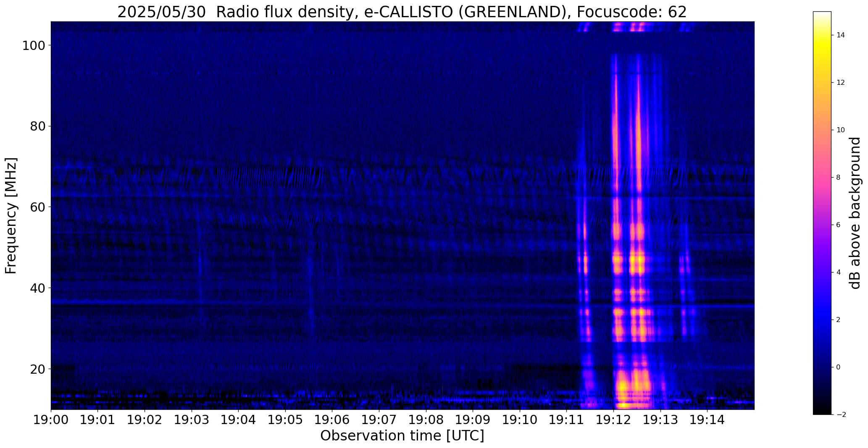Click the colorbar tick value 12
This screenshot has height=448, width=868.
(x=841, y=83)
